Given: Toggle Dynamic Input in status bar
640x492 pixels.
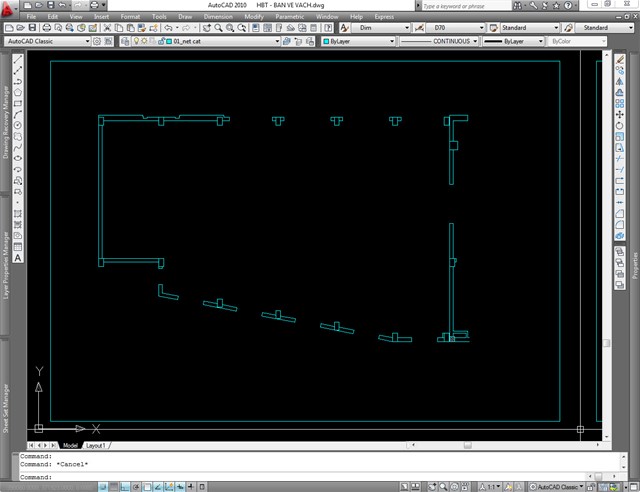Looking at the screenshot, I should 180,487.
